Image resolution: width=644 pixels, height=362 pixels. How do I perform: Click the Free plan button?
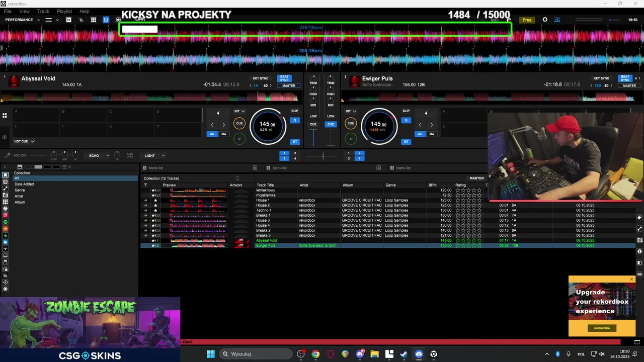pyautogui.click(x=527, y=20)
